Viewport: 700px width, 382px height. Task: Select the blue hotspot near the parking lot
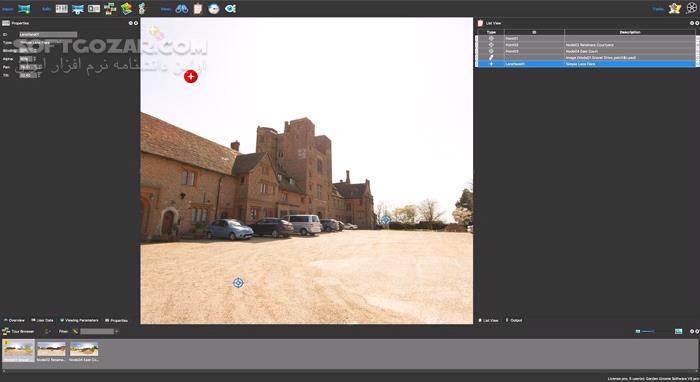coord(385,220)
